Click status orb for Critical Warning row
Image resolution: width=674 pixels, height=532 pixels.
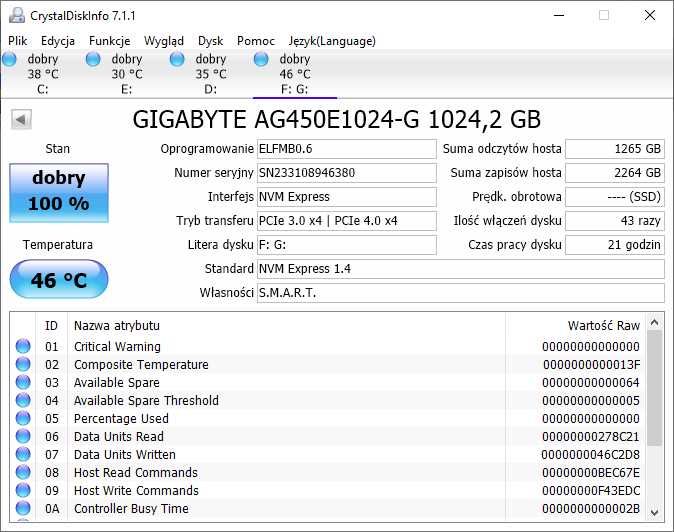(x=23, y=346)
